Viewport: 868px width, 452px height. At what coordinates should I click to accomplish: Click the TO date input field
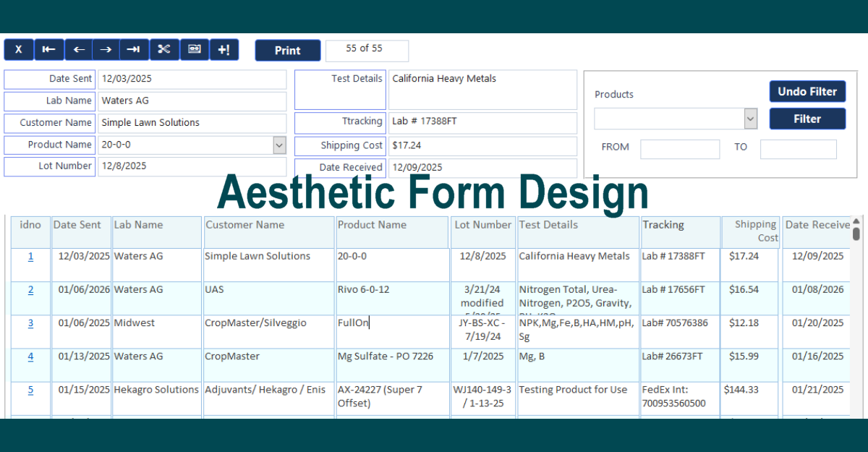(x=798, y=149)
